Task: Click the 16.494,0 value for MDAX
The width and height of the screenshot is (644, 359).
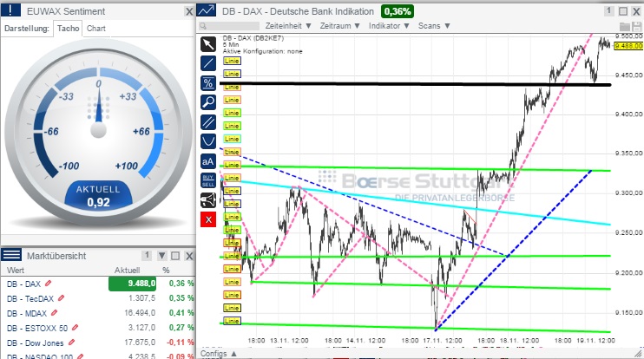Action: click(x=140, y=313)
